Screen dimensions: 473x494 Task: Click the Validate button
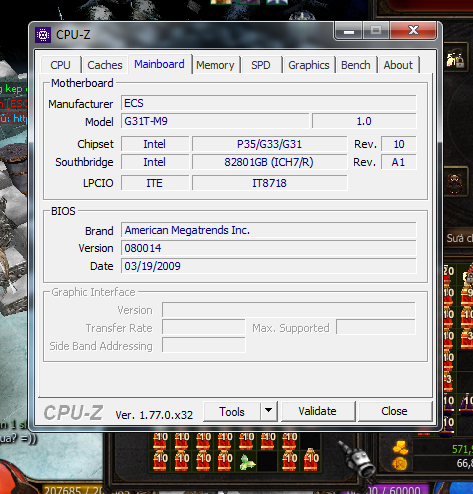tap(317, 411)
